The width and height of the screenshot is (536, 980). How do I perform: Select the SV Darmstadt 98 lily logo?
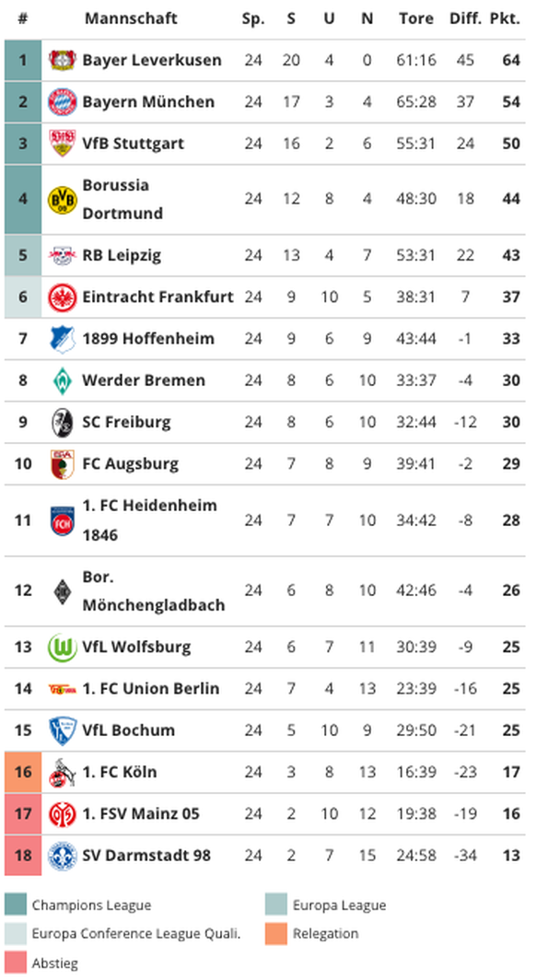coord(63,856)
